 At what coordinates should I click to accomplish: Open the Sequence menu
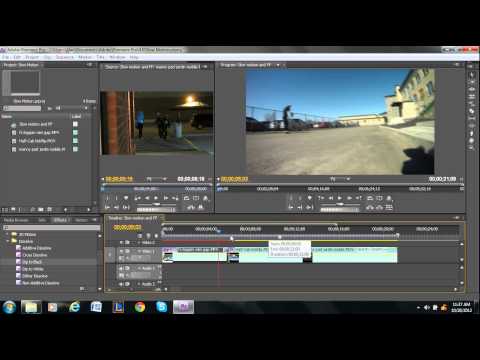[x=65, y=57]
